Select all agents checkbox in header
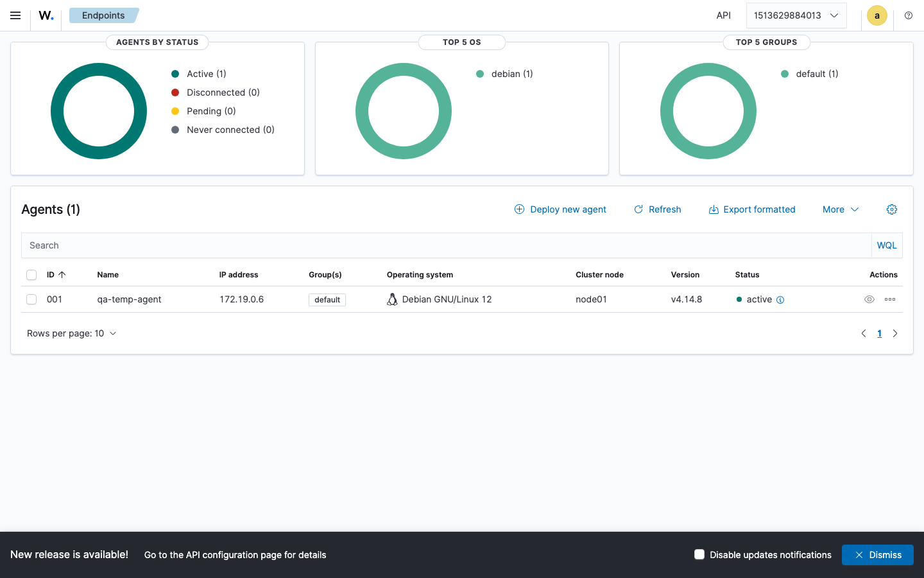This screenshot has height=578, width=924. pos(31,275)
